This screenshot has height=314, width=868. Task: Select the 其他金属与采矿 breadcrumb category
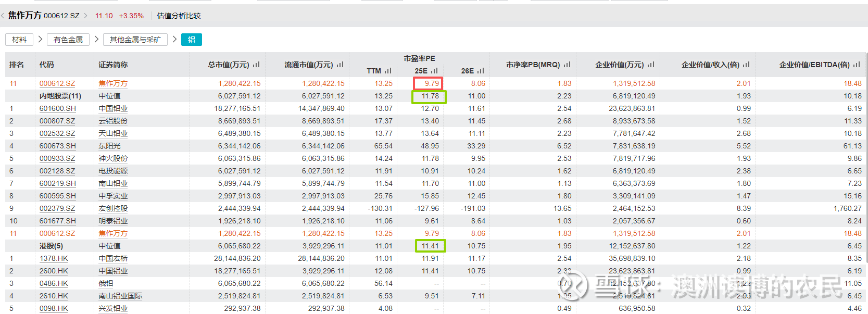click(x=135, y=40)
